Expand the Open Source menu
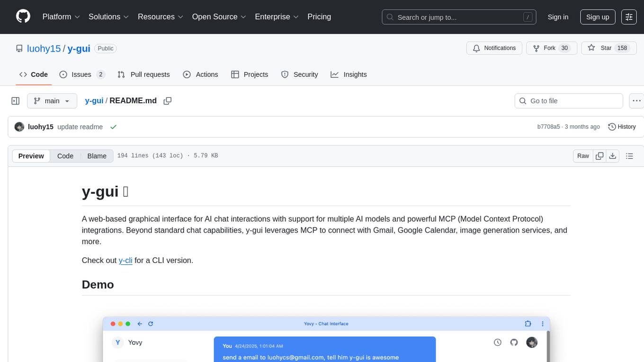 tap(219, 17)
